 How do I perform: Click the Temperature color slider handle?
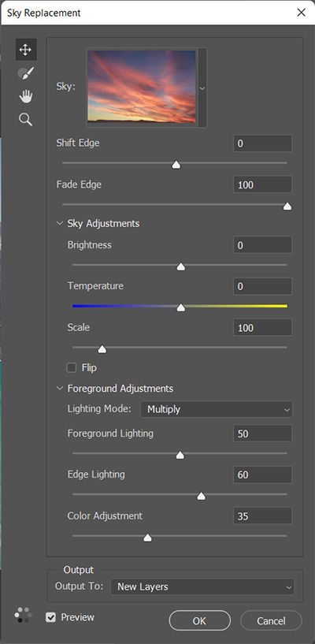point(180,307)
